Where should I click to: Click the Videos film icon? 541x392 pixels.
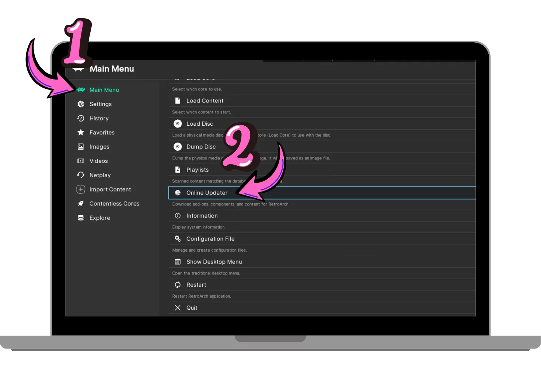81,161
